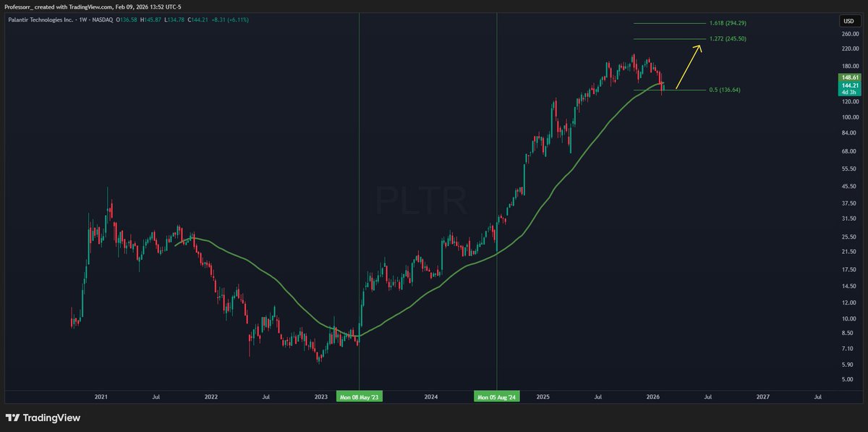868x432 pixels.
Task: Click the 144.21 last price tag
Action: coord(849,84)
